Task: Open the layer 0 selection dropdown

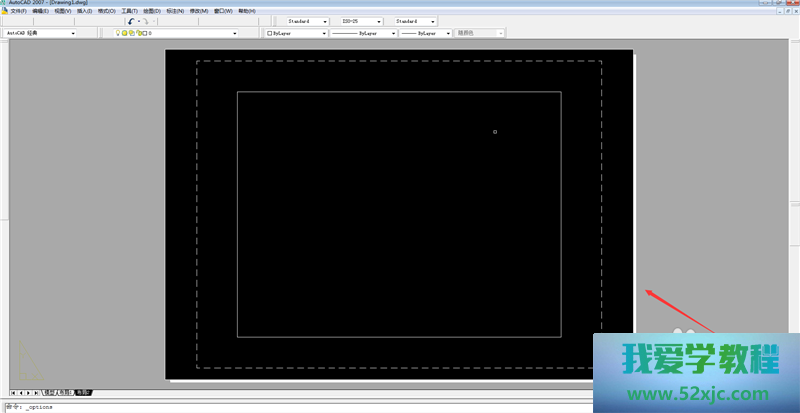Action: [235, 33]
